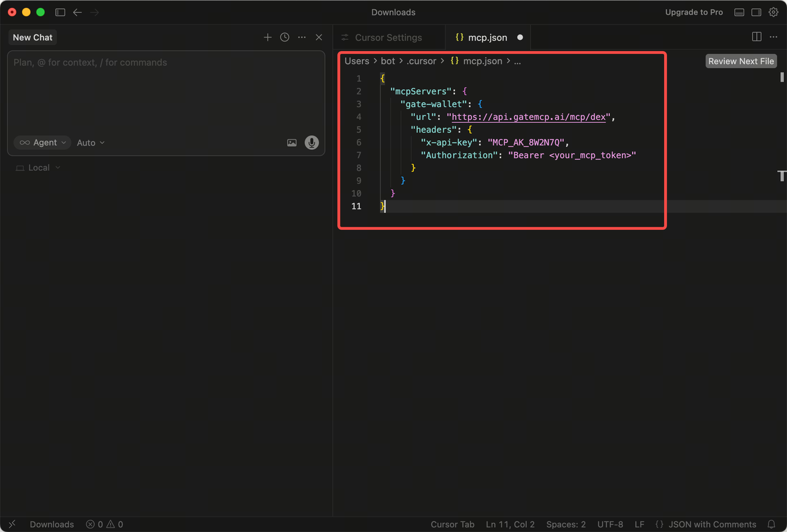Image resolution: width=787 pixels, height=532 pixels.
Task: Open chat history clock icon
Action: (285, 37)
